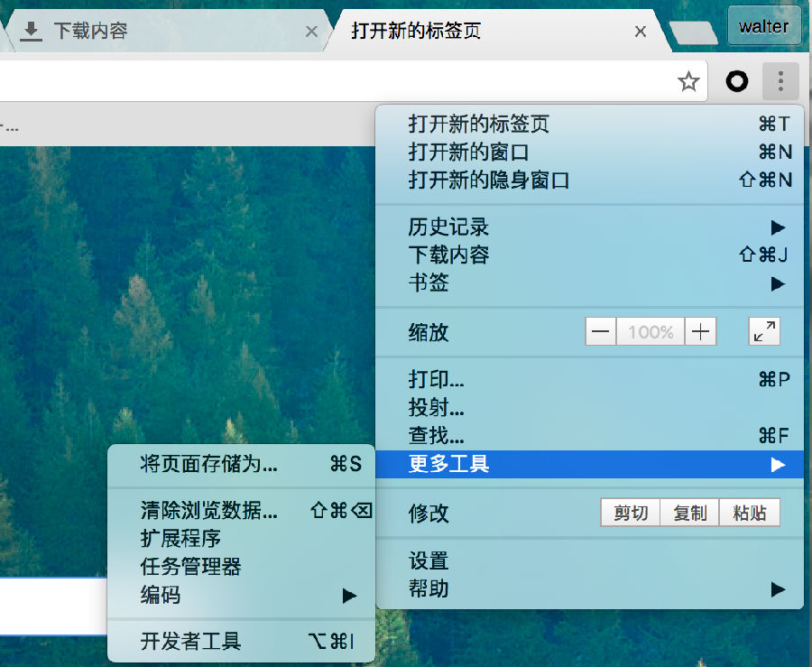The image size is (812, 667).
Task: Click the download icon on 下载内容 tab
Action: (x=31, y=32)
